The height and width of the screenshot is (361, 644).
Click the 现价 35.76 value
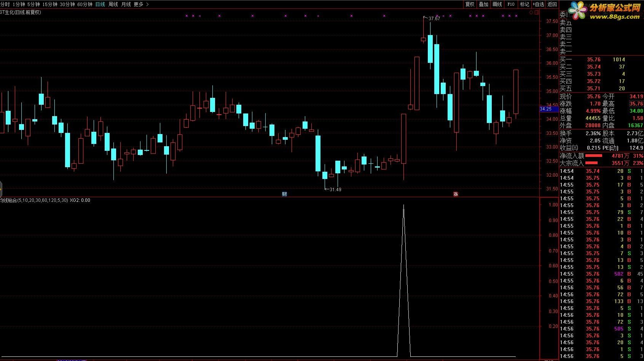593,96
